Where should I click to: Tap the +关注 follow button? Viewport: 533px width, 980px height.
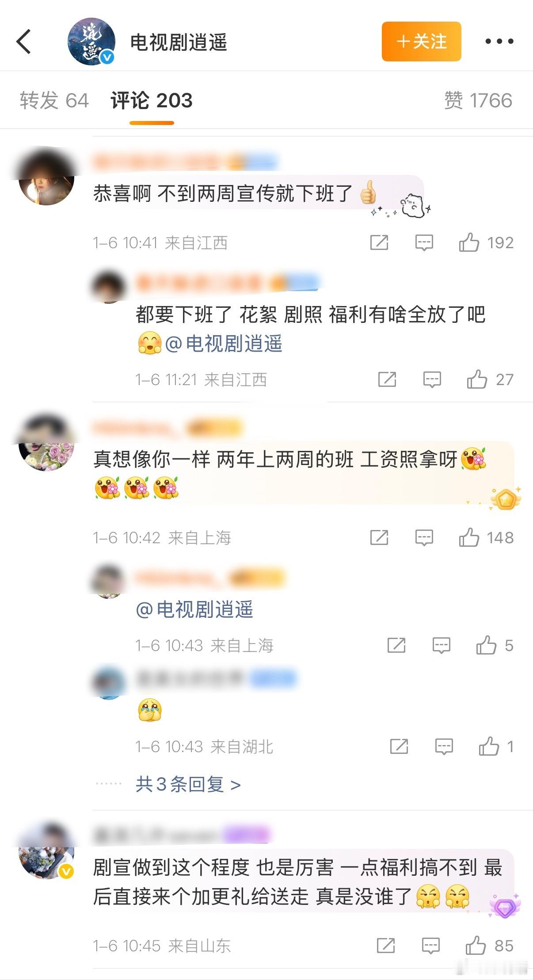pyautogui.click(x=422, y=42)
